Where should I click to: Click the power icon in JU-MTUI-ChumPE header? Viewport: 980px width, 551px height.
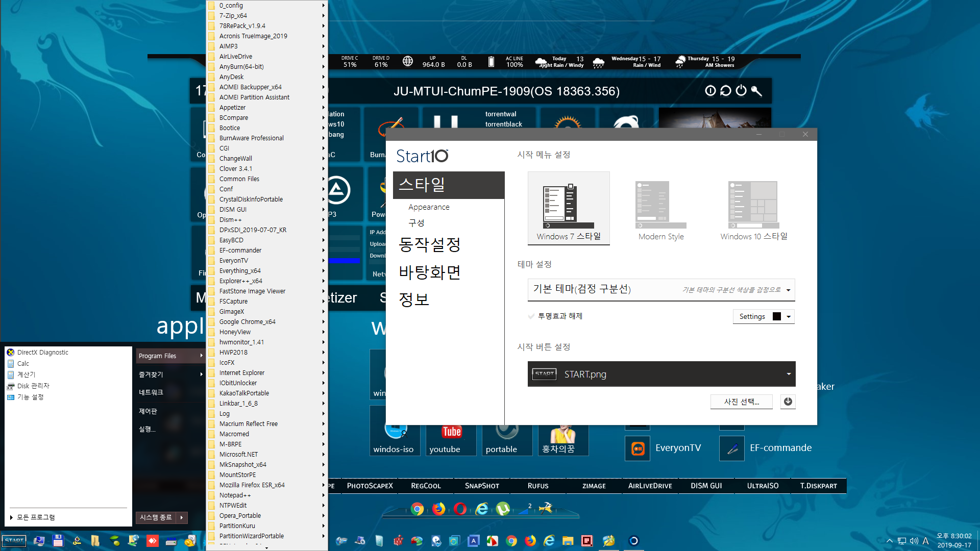[x=741, y=91]
